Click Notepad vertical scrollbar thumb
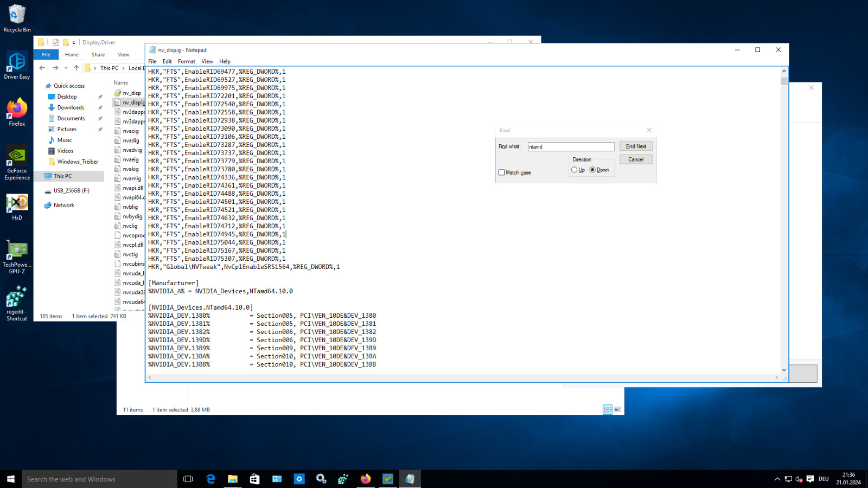The height and width of the screenshot is (488, 868). (x=784, y=81)
